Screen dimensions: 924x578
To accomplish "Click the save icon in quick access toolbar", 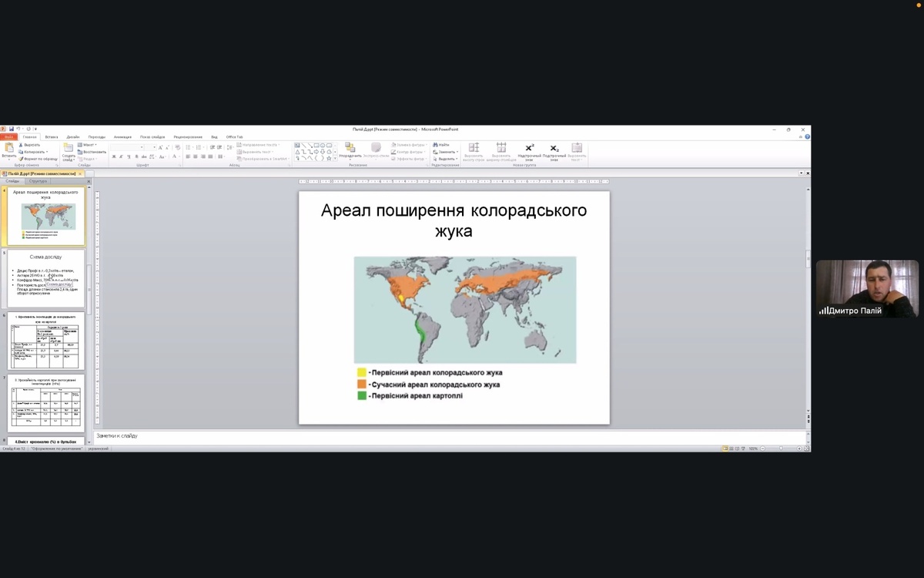I will click(12, 129).
